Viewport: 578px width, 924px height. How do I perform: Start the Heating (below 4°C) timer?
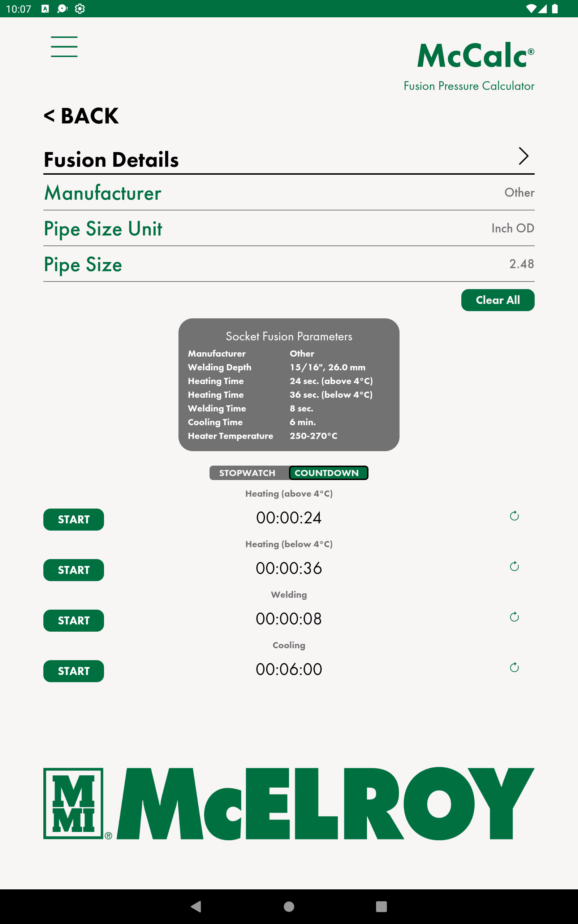(x=74, y=570)
